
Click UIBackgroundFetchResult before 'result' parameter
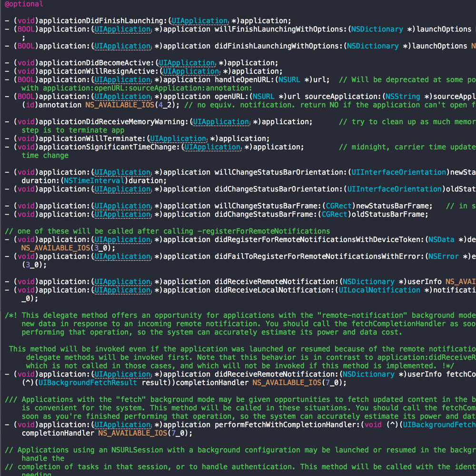click(88, 383)
